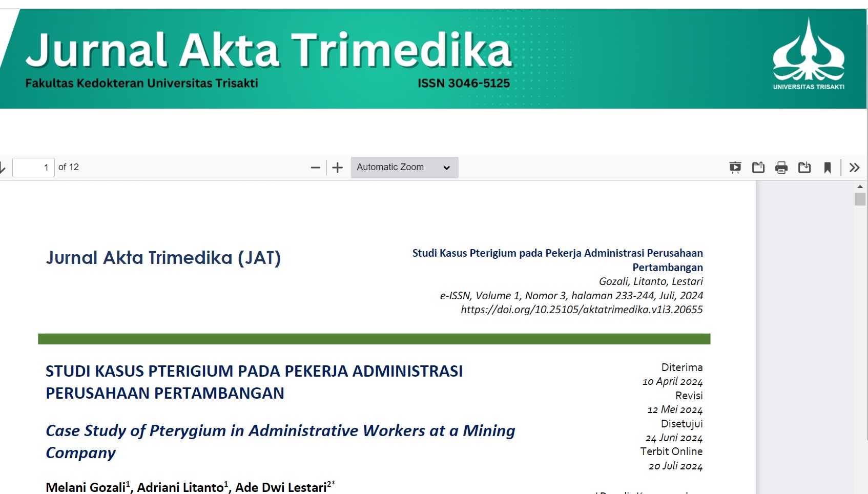Click the DOI link text
Image resolution: width=868 pixels, height=494 pixels.
582,310
